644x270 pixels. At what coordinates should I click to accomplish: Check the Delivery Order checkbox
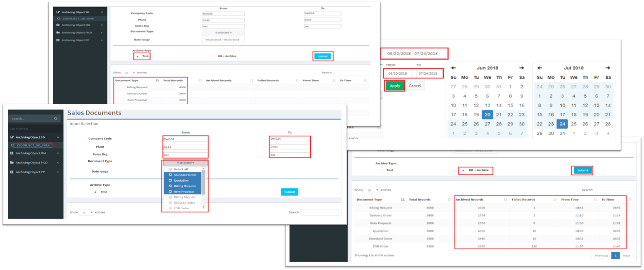coord(170,203)
